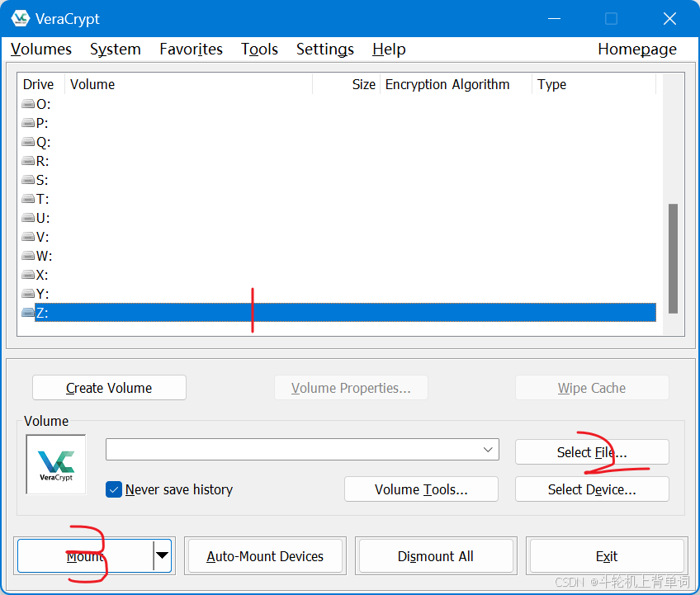Image resolution: width=700 pixels, height=595 pixels.
Task: Select drive letter R: text
Action: pyautogui.click(x=42, y=161)
